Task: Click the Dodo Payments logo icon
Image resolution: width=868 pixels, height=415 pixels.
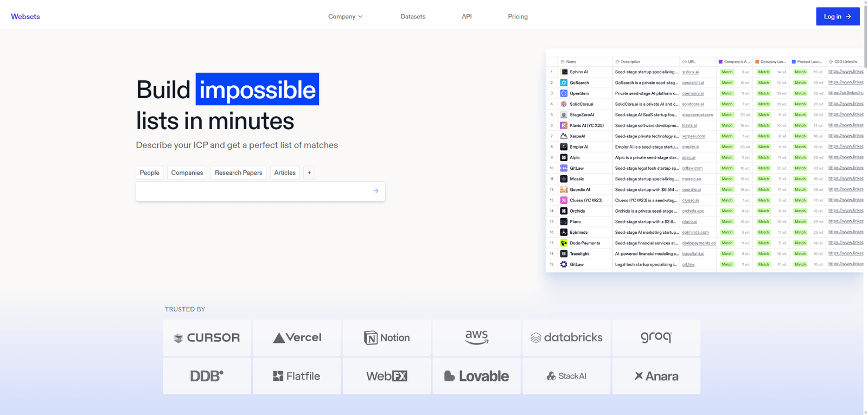Action: 564,243
